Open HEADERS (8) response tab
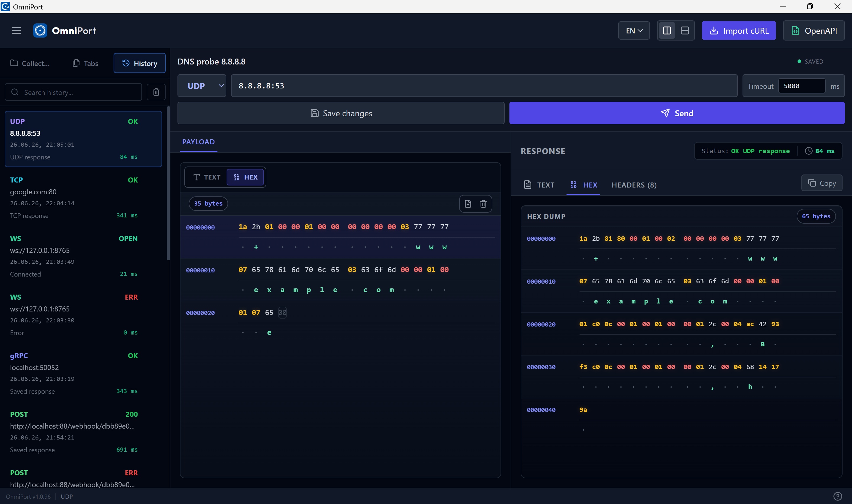This screenshot has height=504, width=852. pos(634,185)
